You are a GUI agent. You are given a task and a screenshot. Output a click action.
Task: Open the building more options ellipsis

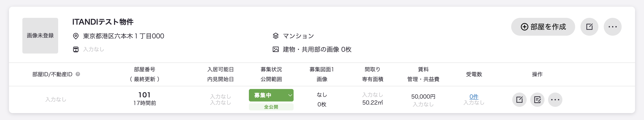click(x=612, y=27)
